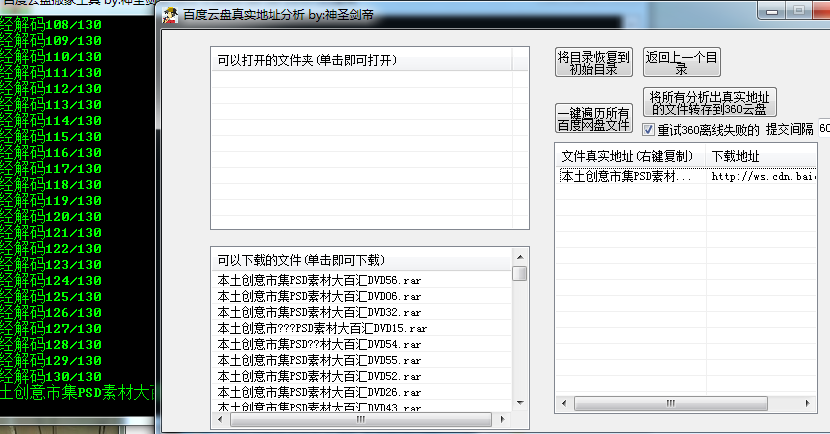Click download list vertical scrollbar down arrow

520,403
